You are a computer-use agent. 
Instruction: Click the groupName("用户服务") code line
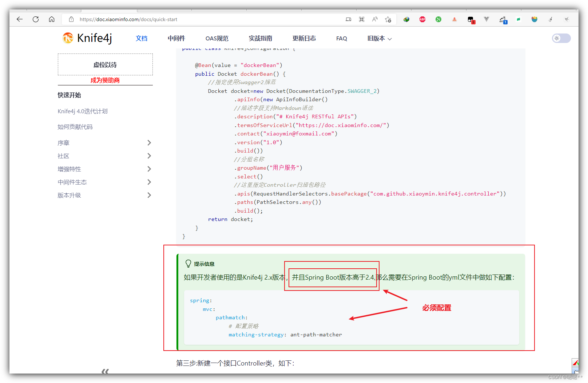click(x=268, y=168)
